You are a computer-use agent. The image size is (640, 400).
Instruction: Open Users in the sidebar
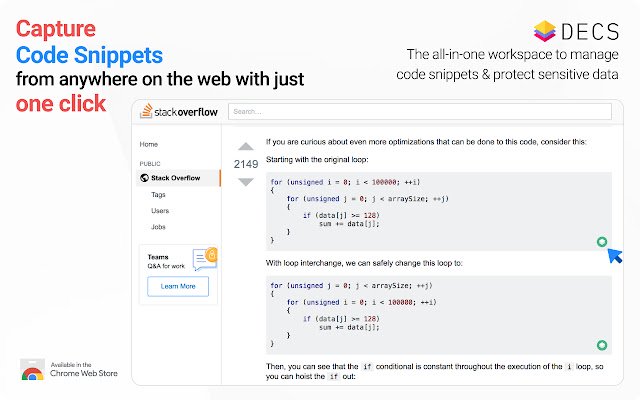pos(160,211)
